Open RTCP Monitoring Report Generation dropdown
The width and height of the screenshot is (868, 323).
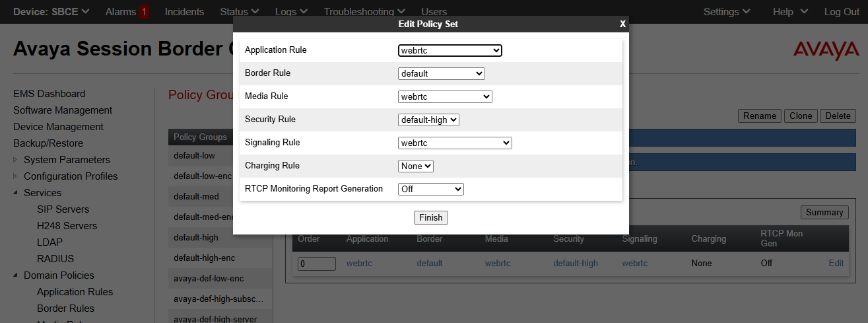(x=431, y=189)
